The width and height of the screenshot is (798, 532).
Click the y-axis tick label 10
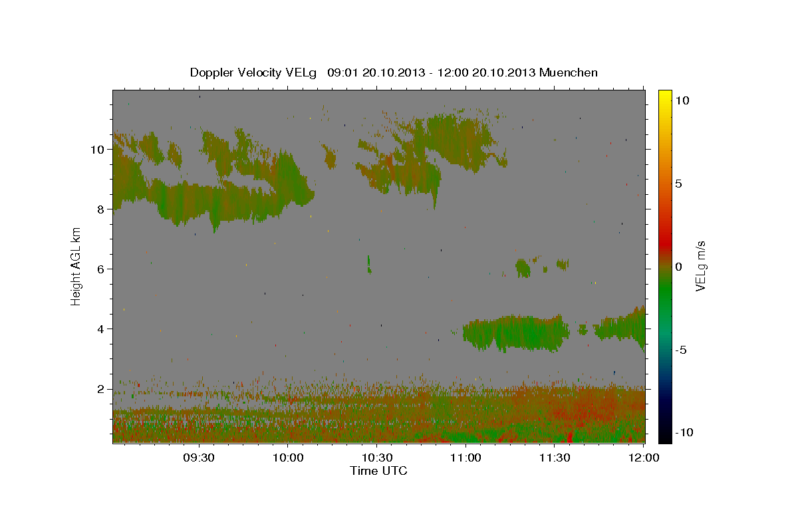[97, 150]
